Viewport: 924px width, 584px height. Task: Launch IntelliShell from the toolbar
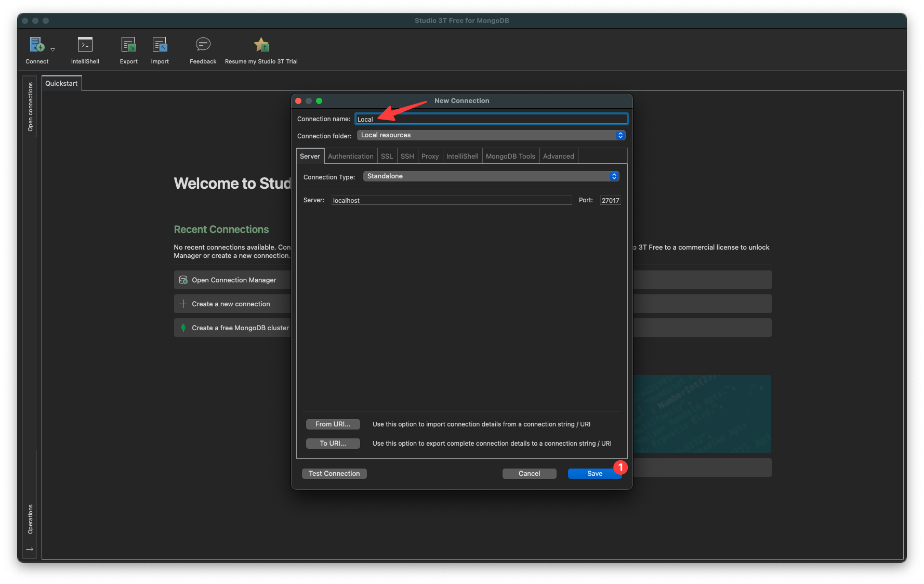[85, 45]
